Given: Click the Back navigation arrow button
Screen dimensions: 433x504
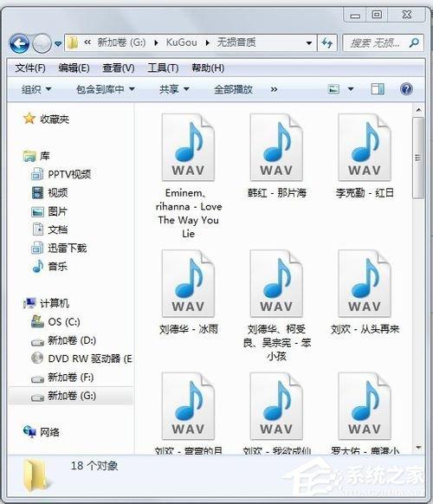Looking at the screenshot, I should tap(19, 43).
